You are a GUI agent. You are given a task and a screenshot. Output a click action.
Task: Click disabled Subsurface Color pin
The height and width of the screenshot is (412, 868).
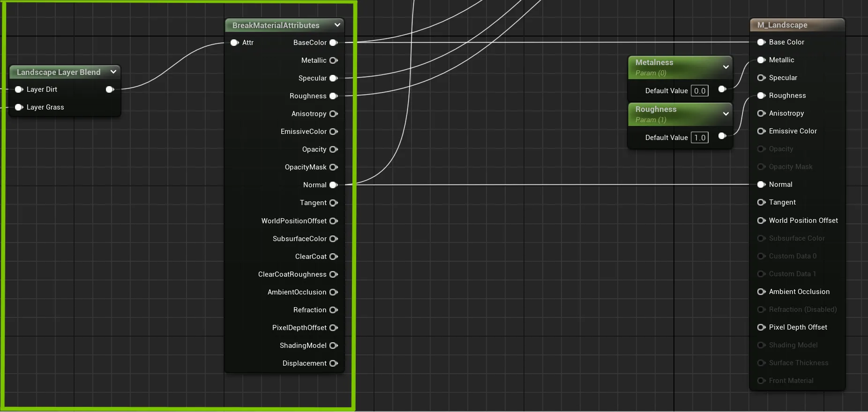762,238
